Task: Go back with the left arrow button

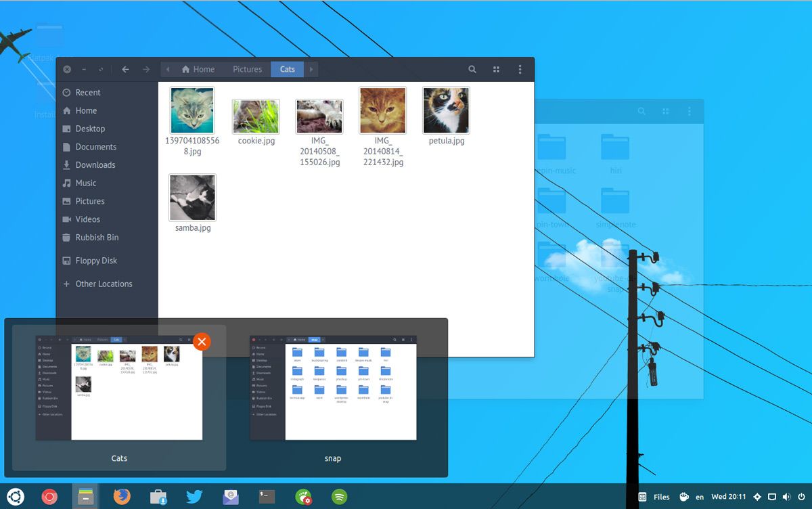Action: [x=125, y=69]
